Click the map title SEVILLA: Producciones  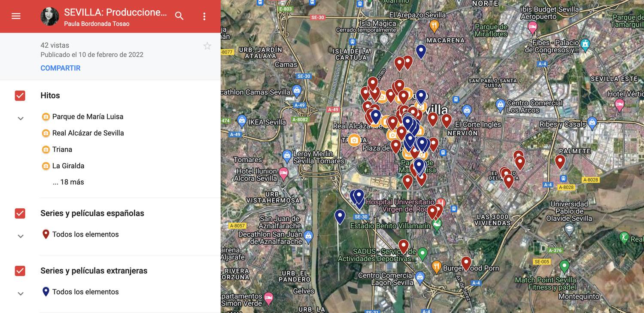tap(115, 12)
